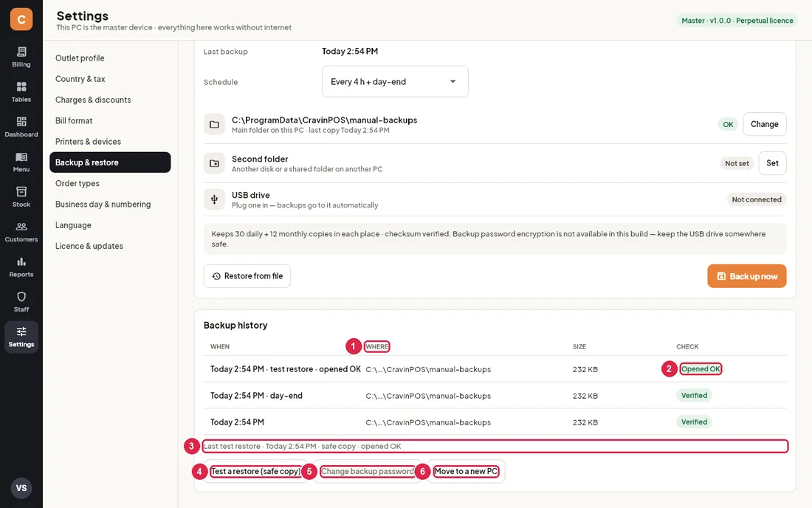Click the orange Back up now button
This screenshot has height=508, width=812.
point(747,276)
